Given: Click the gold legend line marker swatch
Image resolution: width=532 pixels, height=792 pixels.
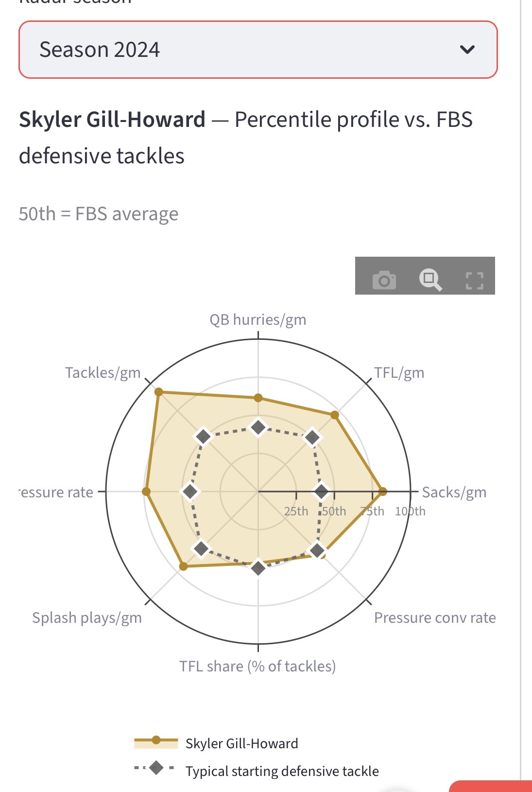Looking at the screenshot, I should (x=156, y=740).
